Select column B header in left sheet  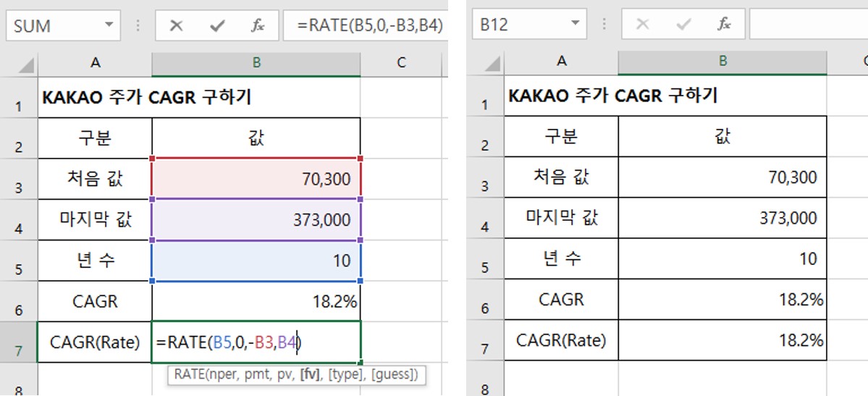point(256,63)
